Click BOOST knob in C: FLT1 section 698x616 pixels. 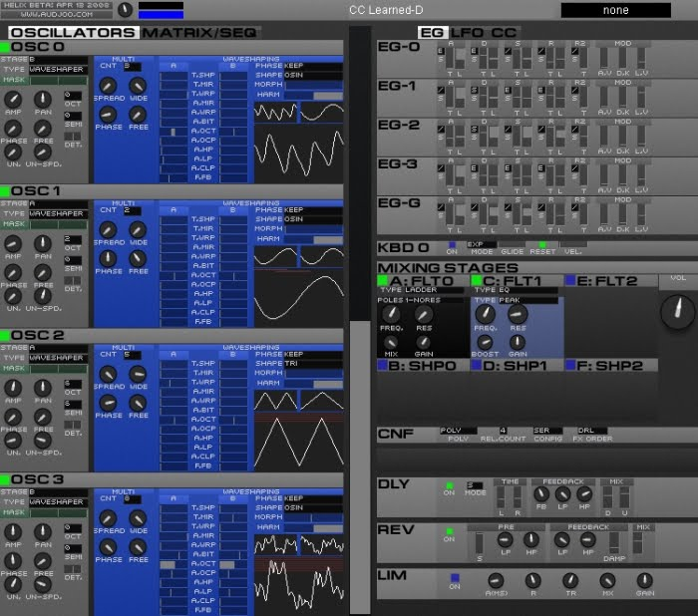(x=487, y=342)
